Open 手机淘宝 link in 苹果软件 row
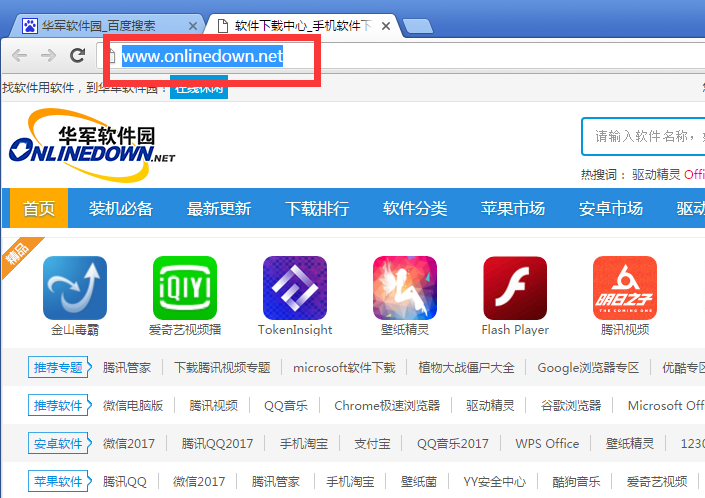The height and width of the screenshot is (498, 705). click(x=350, y=482)
